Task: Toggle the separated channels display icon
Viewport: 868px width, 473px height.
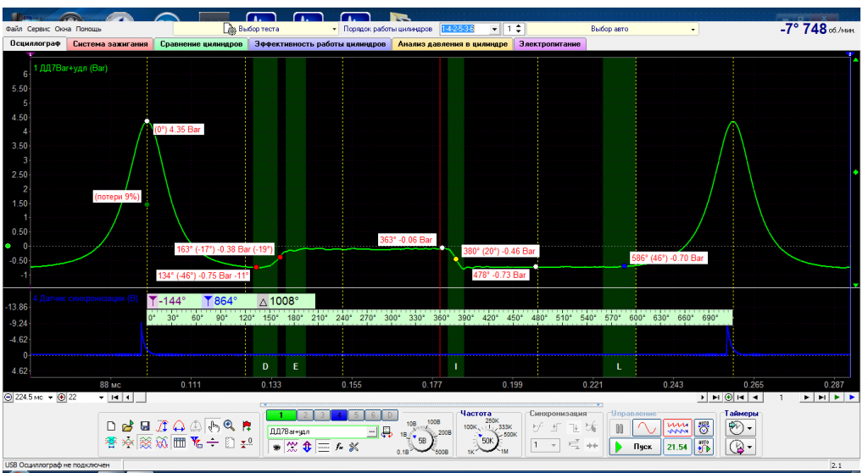Action: coord(145,442)
